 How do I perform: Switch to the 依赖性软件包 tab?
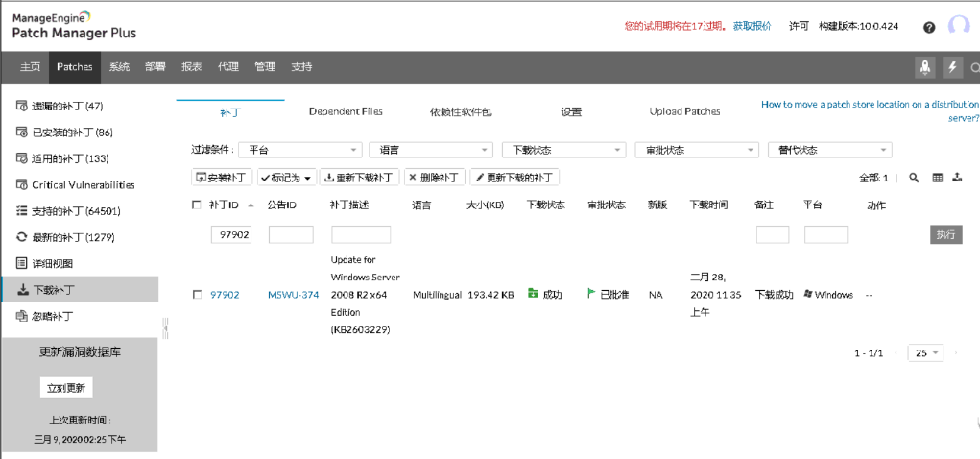click(462, 112)
